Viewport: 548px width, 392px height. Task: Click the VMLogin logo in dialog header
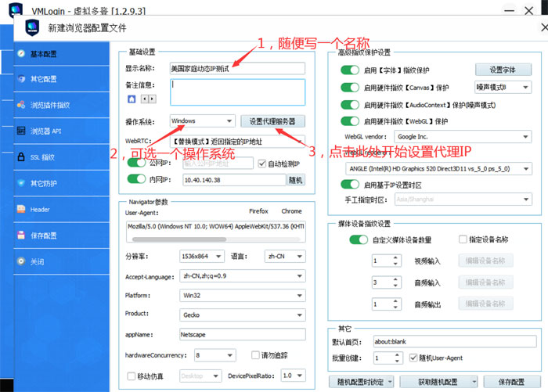coord(33,28)
